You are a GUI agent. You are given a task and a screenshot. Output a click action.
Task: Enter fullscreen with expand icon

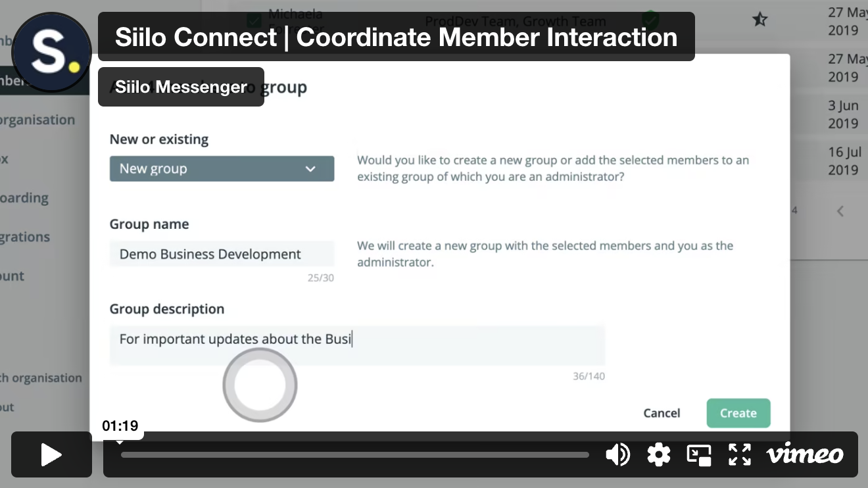click(x=740, y=454)
